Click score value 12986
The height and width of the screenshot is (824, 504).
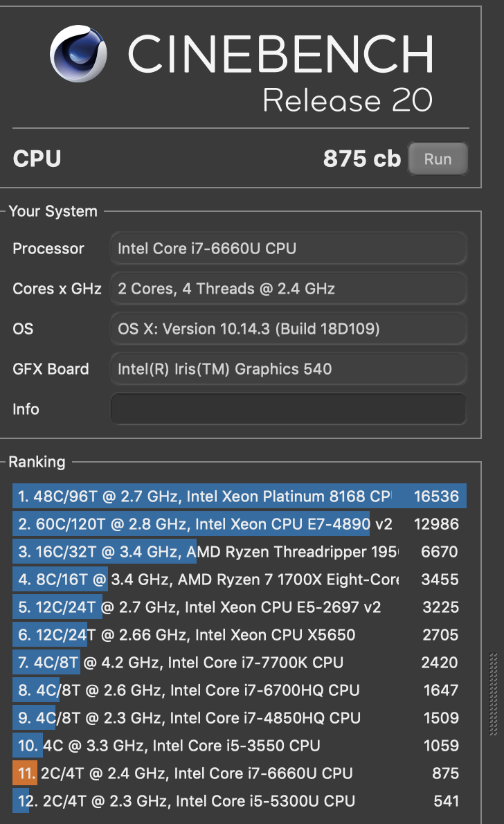(436, 524)
